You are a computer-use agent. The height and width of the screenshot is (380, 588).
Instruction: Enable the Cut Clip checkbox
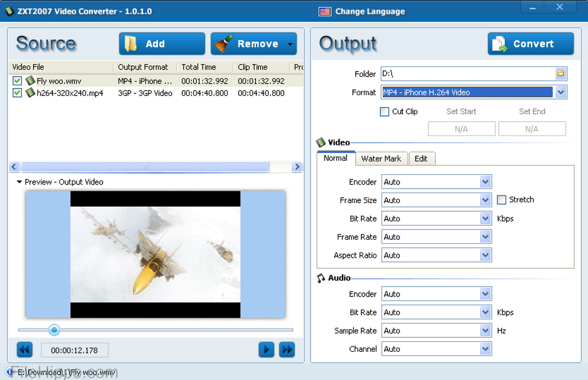click(x=385, y=112)
